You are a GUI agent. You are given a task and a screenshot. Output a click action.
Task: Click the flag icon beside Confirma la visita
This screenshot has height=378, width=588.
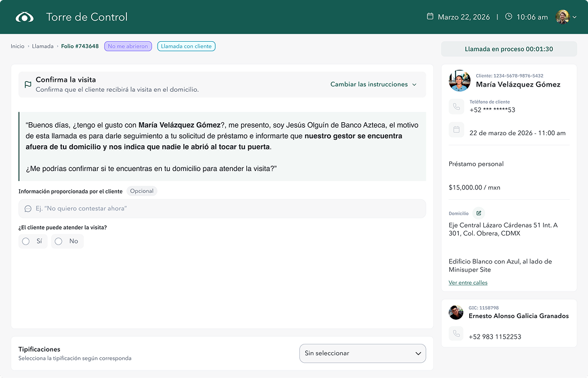28,85
